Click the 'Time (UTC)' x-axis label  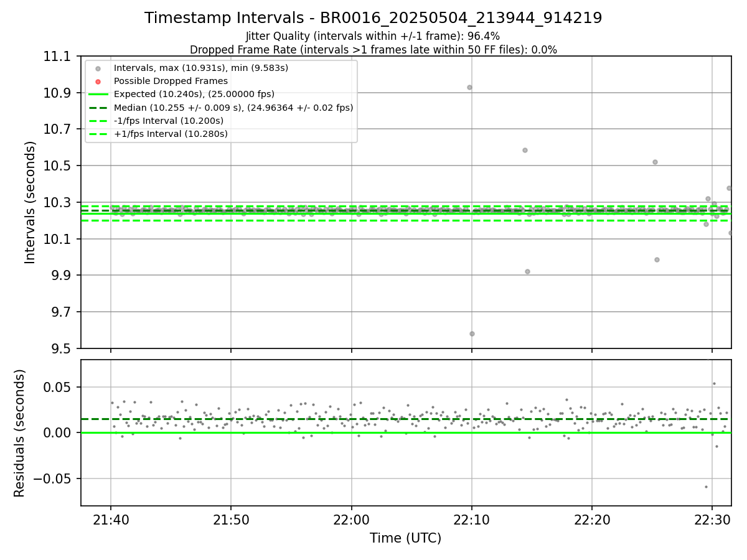(x=405, y=538)
